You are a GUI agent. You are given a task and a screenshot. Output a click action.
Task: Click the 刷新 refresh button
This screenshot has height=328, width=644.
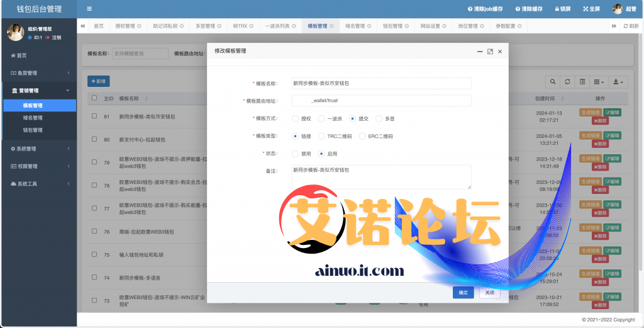(x=631, y=26)
